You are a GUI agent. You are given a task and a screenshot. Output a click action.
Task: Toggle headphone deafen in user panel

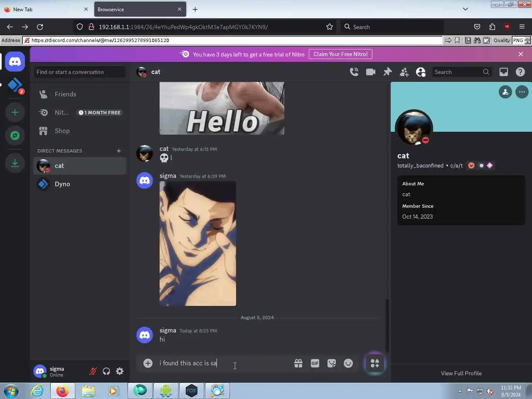point(106,371)
